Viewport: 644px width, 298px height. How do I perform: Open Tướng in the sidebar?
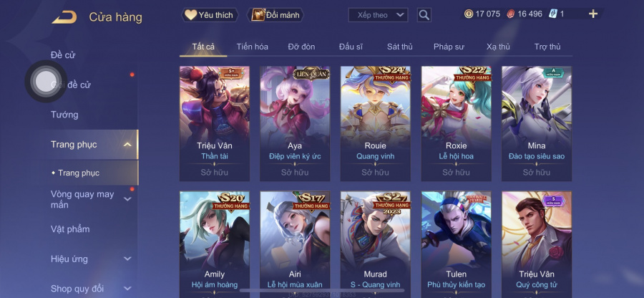point(64,115)
